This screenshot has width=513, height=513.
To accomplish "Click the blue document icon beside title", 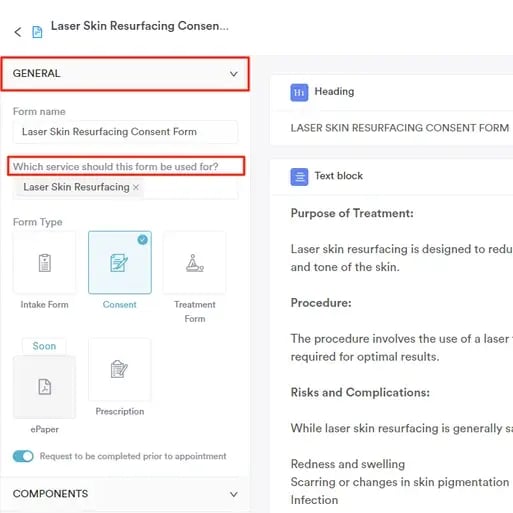I will 37,32.
